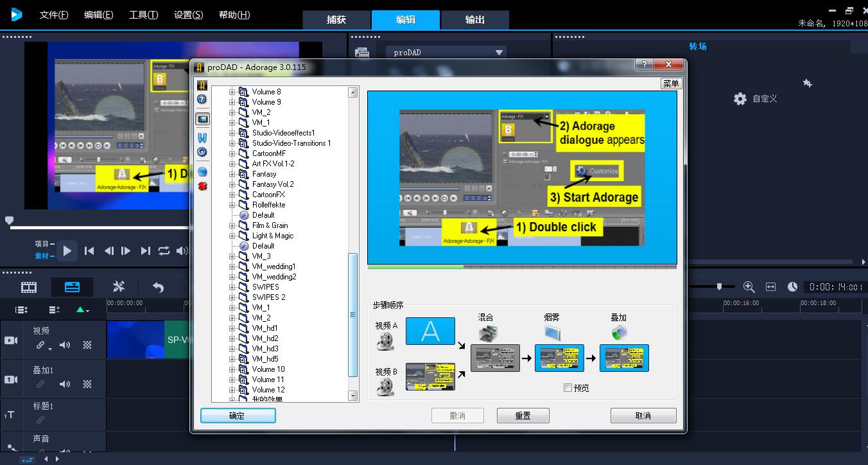The image size is (868, 465).
Task: Click the 自定义 gear icon in transitions panel
Action: pyautogui.click(x=740, y=99)
